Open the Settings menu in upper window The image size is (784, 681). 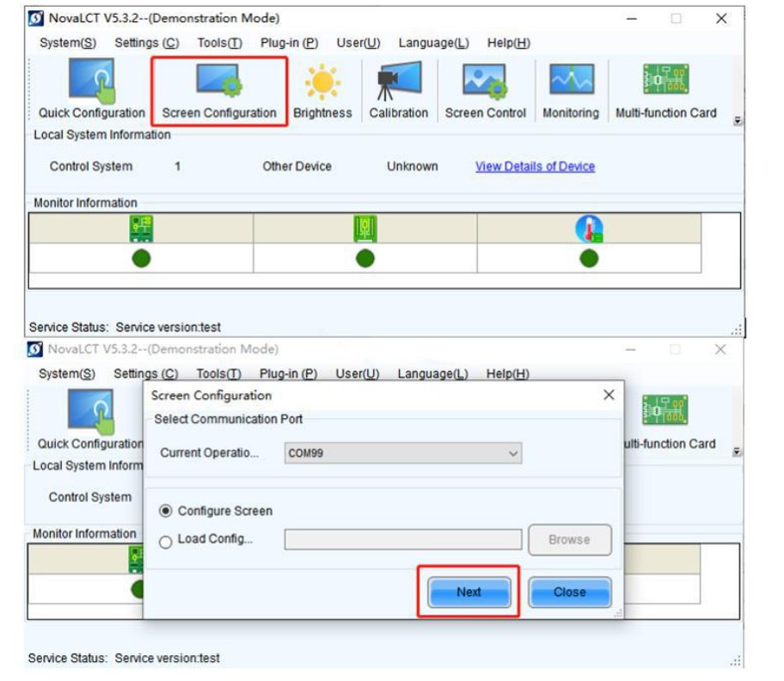(x=146, y=43)
